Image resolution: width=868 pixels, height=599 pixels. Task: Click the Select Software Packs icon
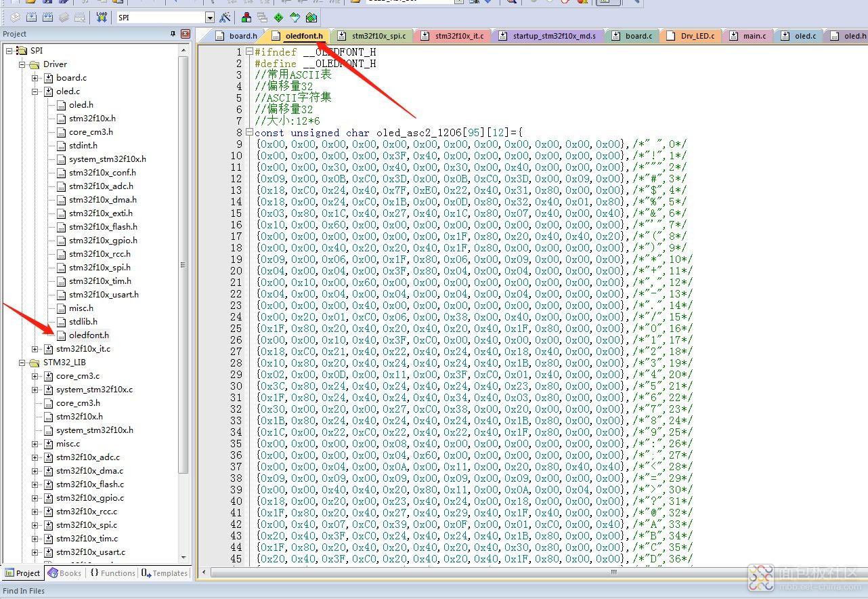click(x=295, y=17)
